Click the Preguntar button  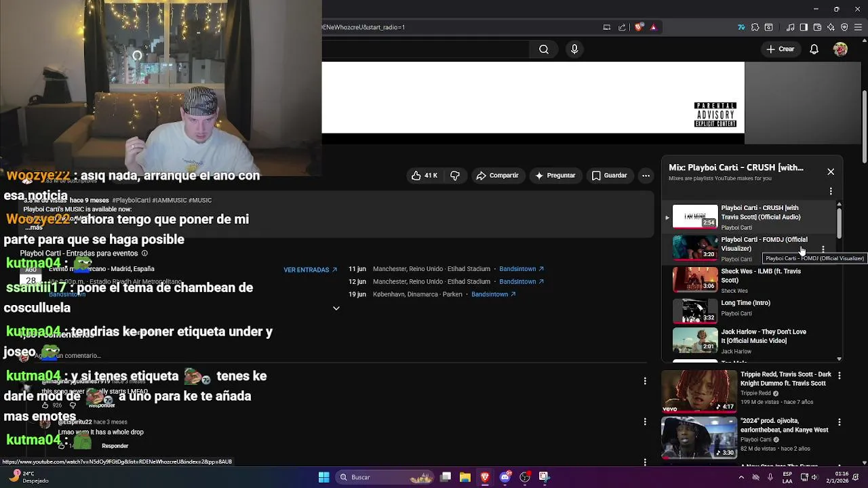click(x=555, y=176)
